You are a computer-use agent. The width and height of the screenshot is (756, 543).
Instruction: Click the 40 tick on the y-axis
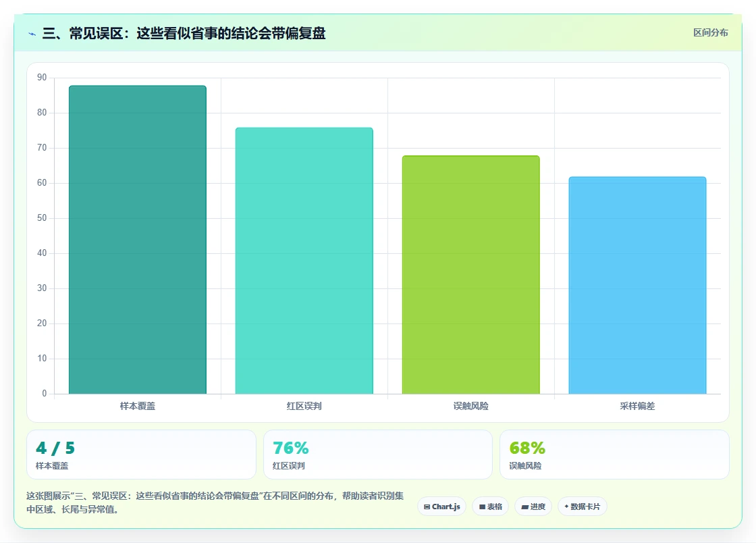tap(42, 253)
